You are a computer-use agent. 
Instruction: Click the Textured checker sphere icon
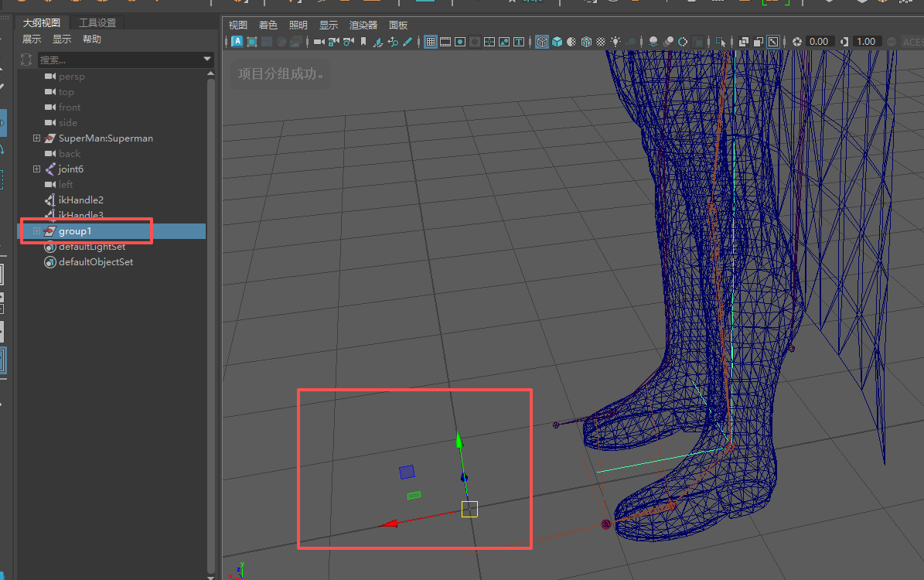(601, 42)
